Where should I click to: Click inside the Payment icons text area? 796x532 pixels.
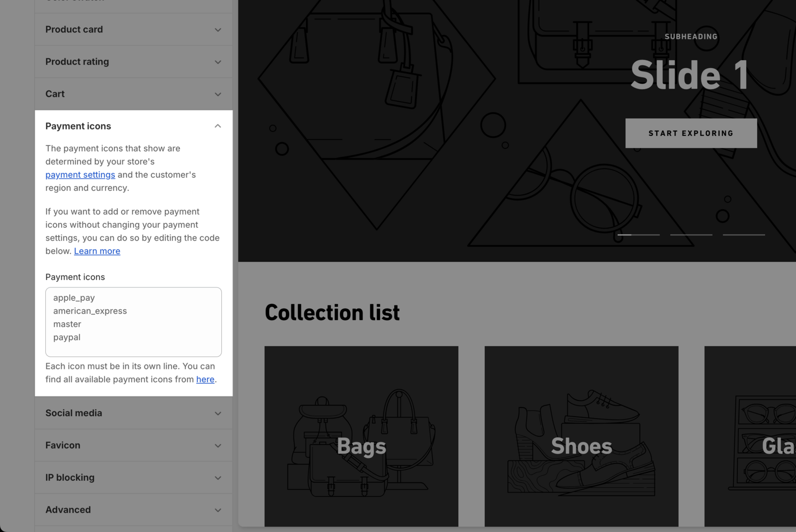[x=133, y=322]
